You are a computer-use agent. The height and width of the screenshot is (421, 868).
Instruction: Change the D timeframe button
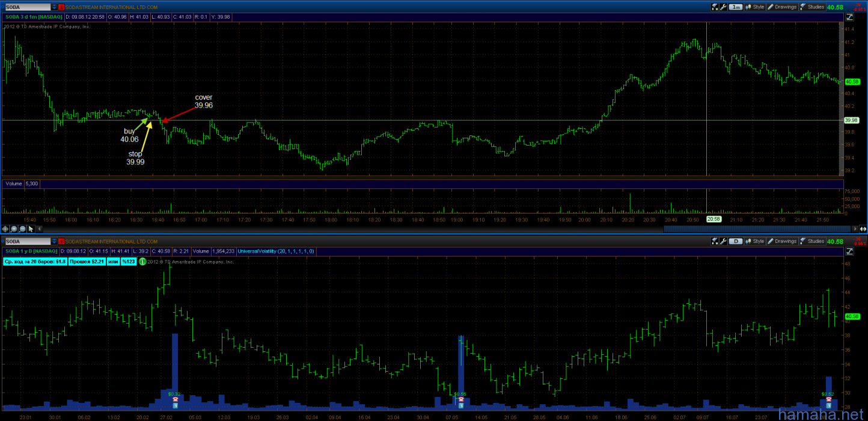pos(736,241)
